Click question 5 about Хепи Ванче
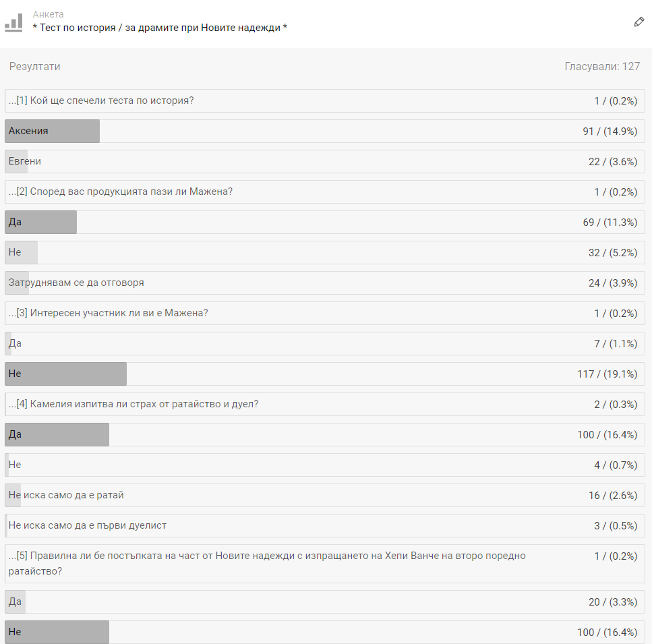This screenshot has height=644, width=652. (x=325, y=564)
